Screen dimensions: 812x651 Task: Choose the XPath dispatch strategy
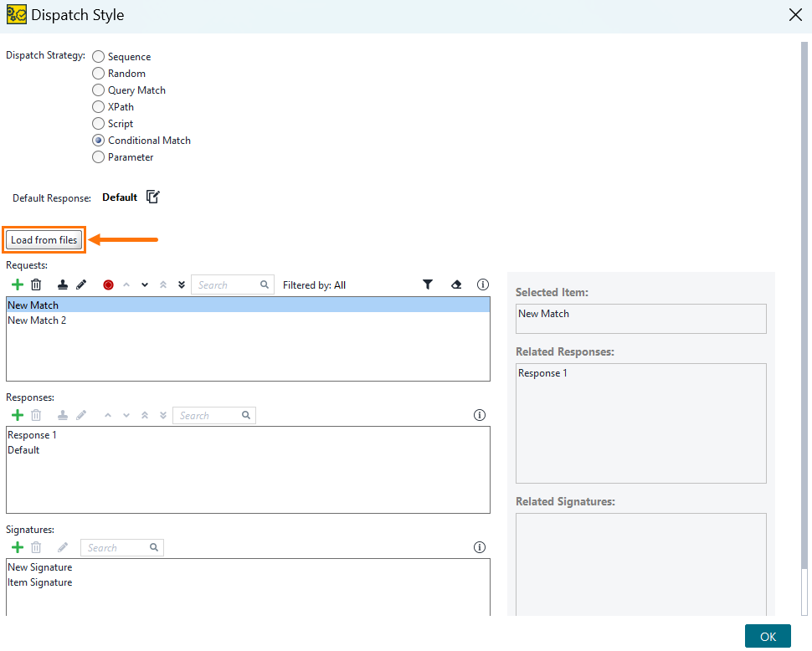[x=98, y=106]
